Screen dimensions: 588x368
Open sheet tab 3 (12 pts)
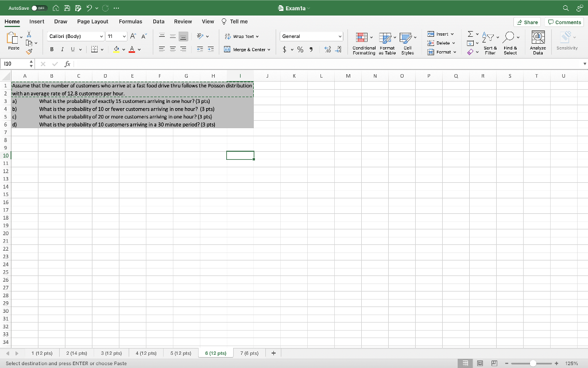tap(111, 352)
